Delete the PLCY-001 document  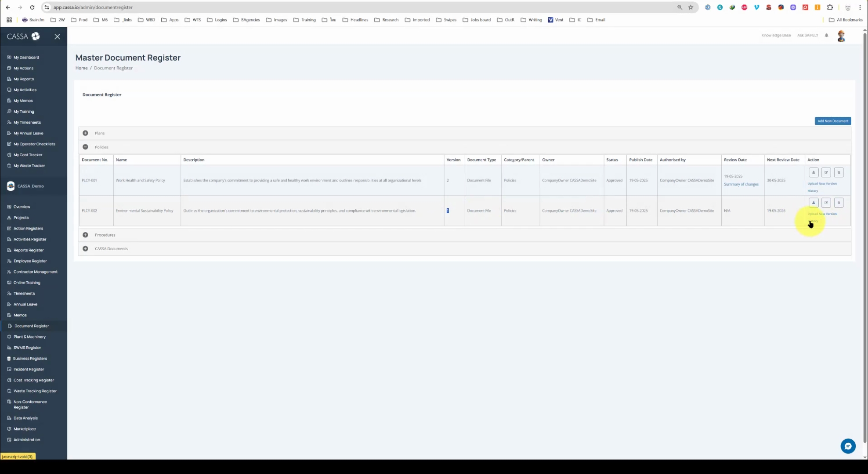click(839, 172)
